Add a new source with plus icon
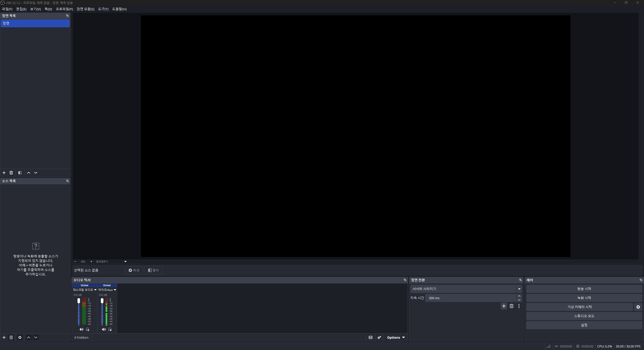Screen dimensions: 644x350 coord(4,337)
